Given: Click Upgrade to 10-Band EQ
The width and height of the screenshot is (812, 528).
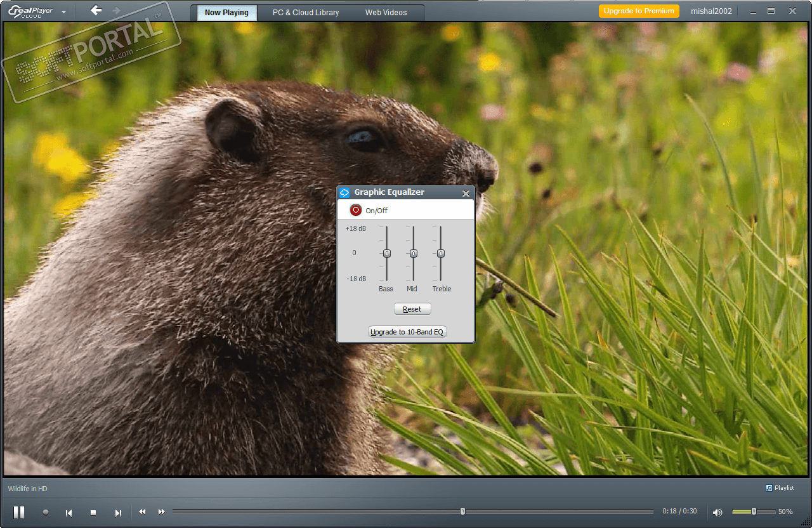Looking at the screenshot, I should (407, 332).
